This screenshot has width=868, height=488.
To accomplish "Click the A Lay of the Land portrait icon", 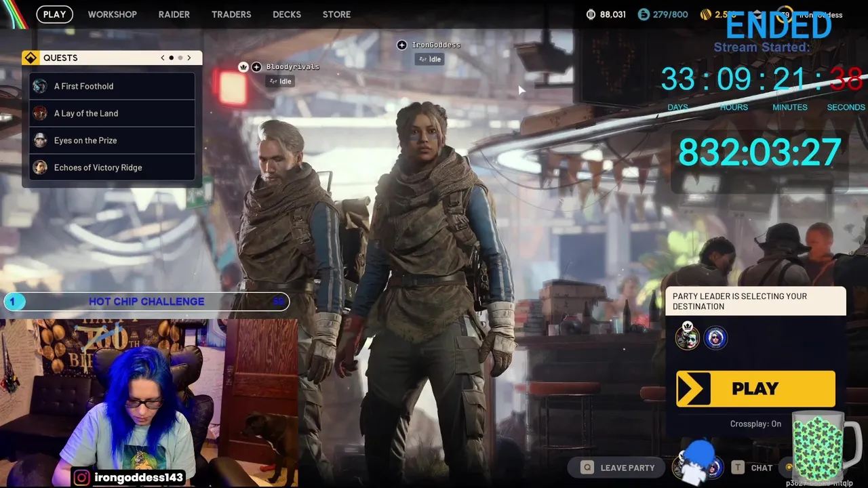I will [x=41, y=113].
